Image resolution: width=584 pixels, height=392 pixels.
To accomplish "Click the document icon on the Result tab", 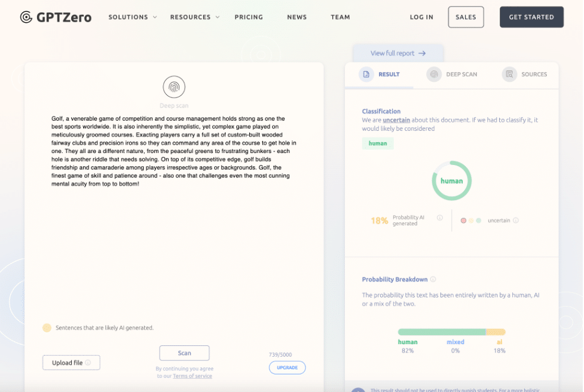I will pyautogui.click(x=366, y=74).
